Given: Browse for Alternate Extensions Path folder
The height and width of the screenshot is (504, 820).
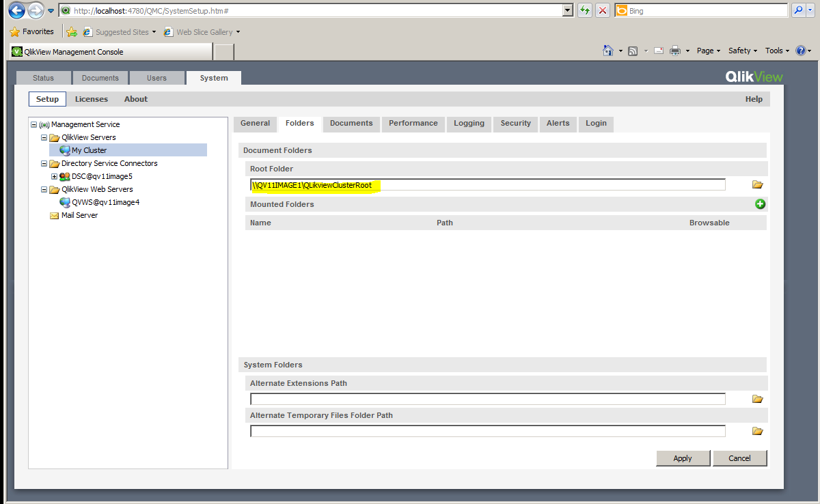Looking at the screenshot, I should pos(757,398).
